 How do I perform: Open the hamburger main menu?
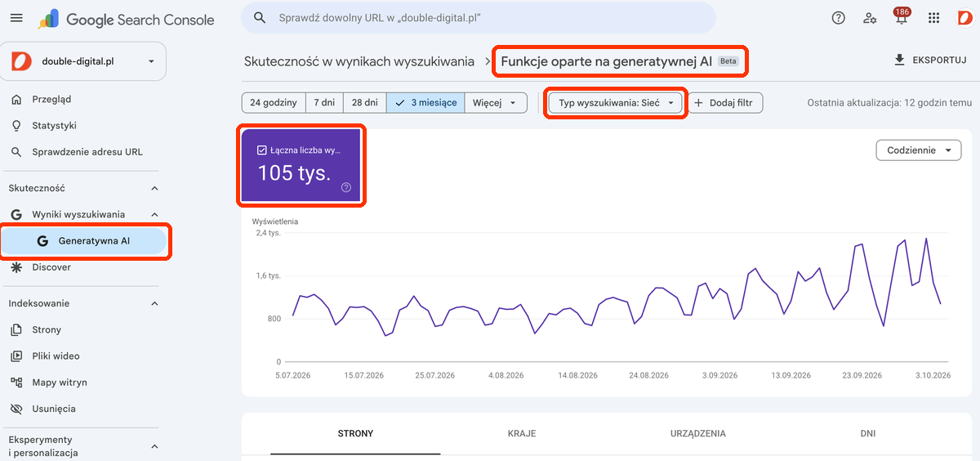[16, 18]
